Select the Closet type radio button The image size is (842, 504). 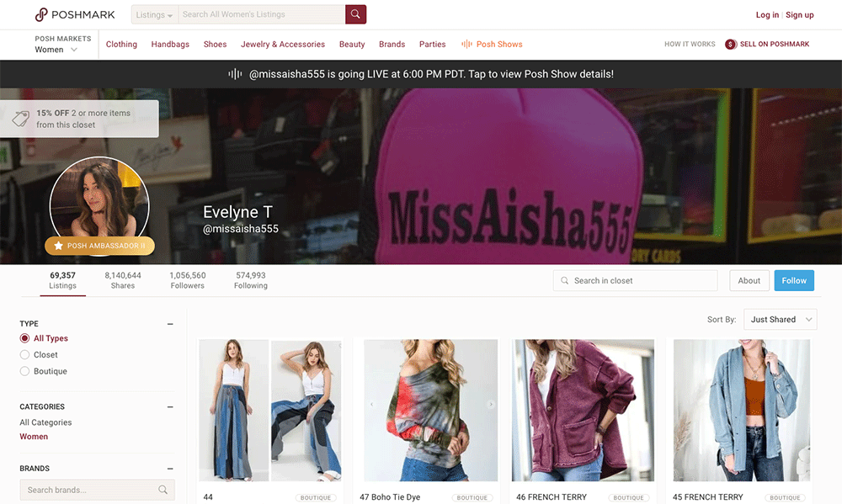point(24,355)
